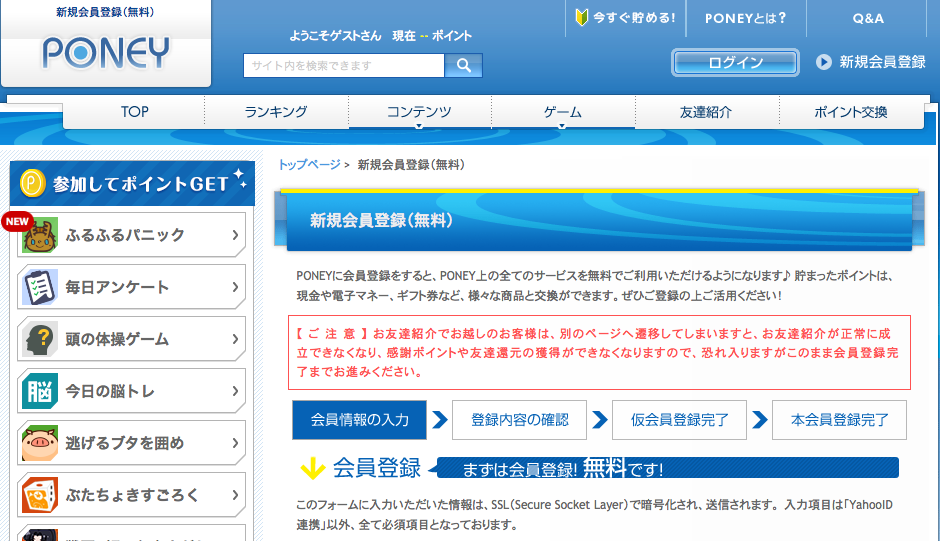The height and width of the screenshot is (541, 940).
Task: Click the search magnifier button
Action: pos(463,66)
